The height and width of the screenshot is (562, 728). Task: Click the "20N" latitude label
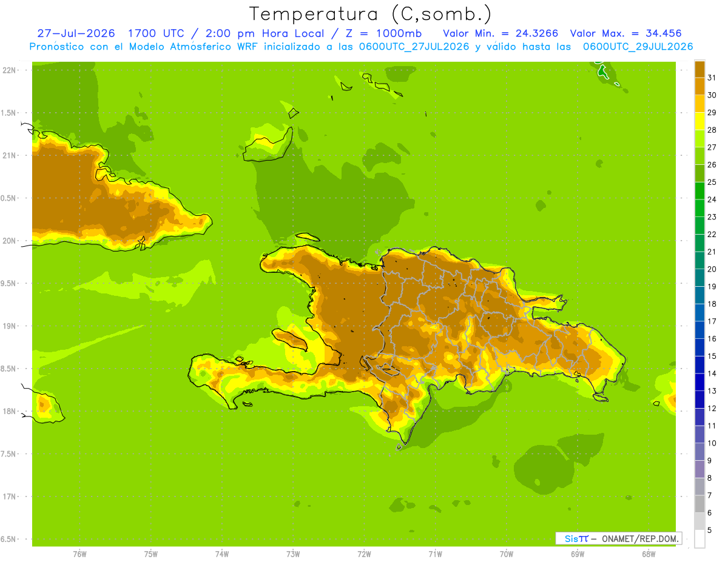click(x=10, y=241)
